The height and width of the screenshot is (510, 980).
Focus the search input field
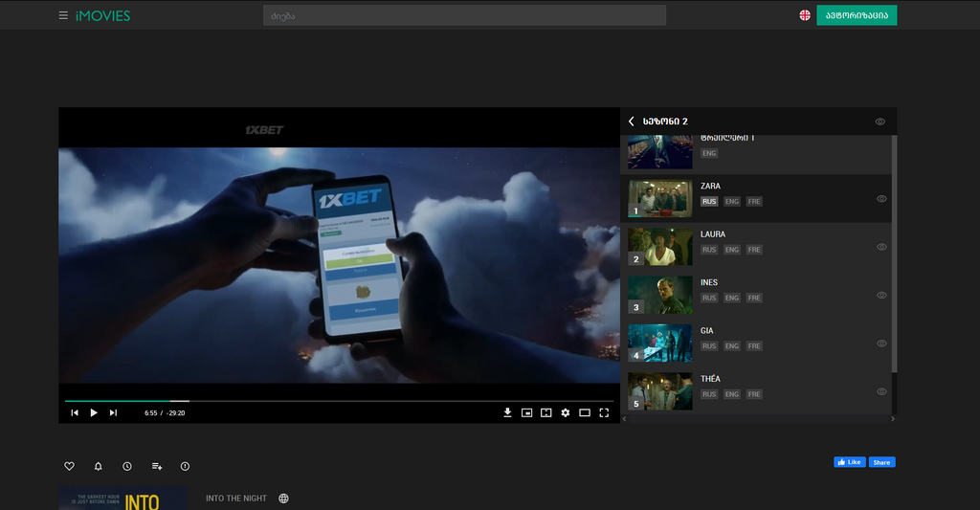coord(464,15)
